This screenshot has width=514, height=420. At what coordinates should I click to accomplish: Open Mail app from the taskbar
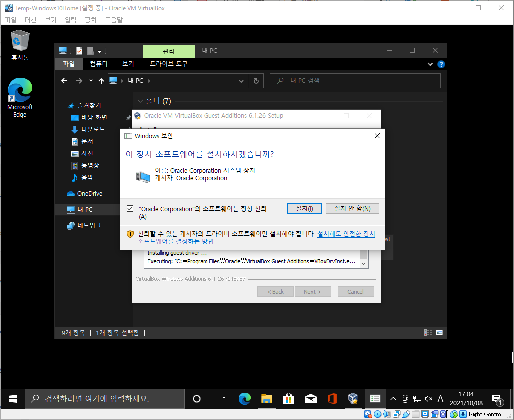(x=311, y=399)
